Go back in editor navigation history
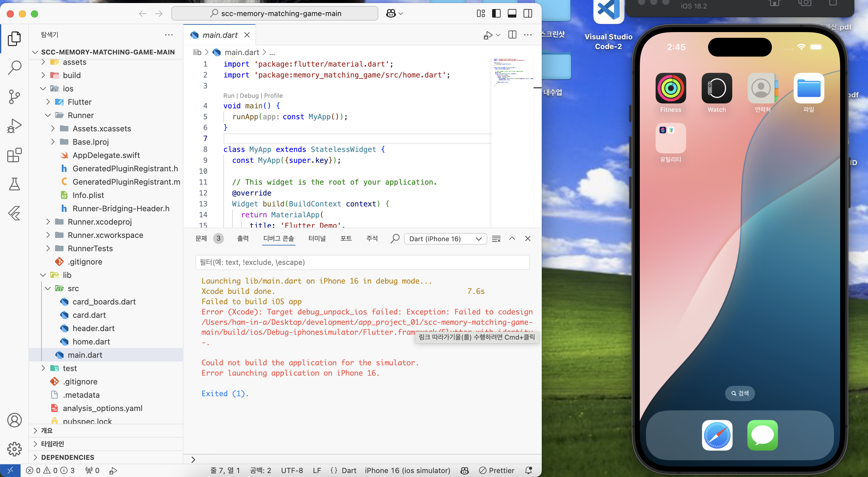Viewport: 868px width, 477px height. pos(143,14)
